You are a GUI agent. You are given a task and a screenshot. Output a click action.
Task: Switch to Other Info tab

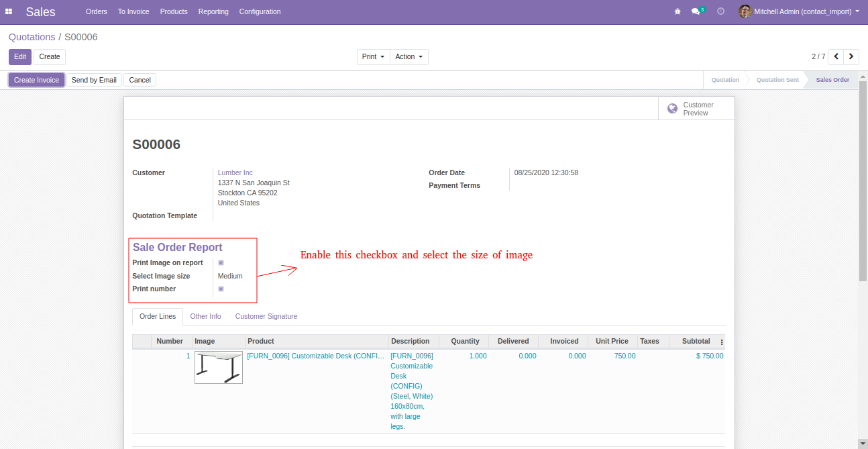pos(205,316)
